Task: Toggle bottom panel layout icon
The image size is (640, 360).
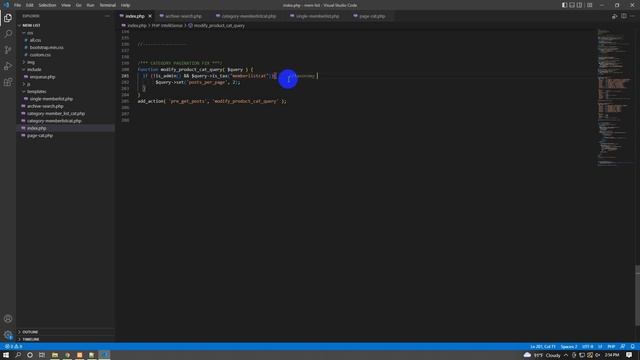Action: (572, 5)
